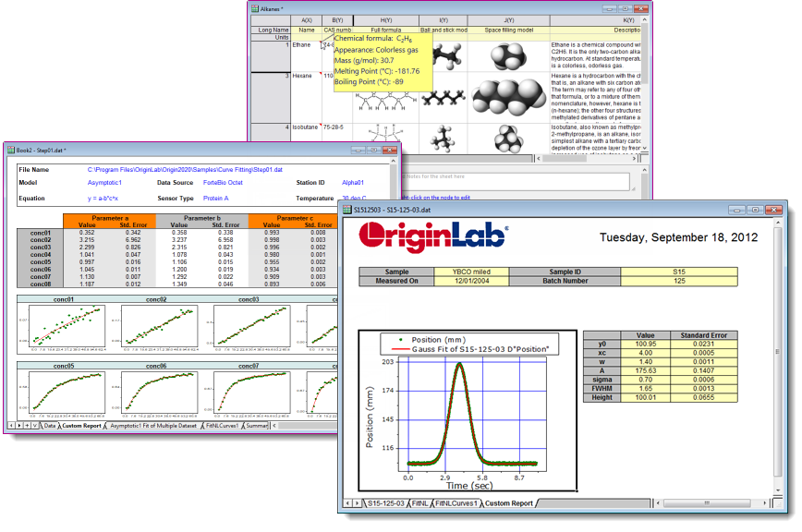Open the Data sheet tab in Book2
802x532 pixels.
coord(50,426)
